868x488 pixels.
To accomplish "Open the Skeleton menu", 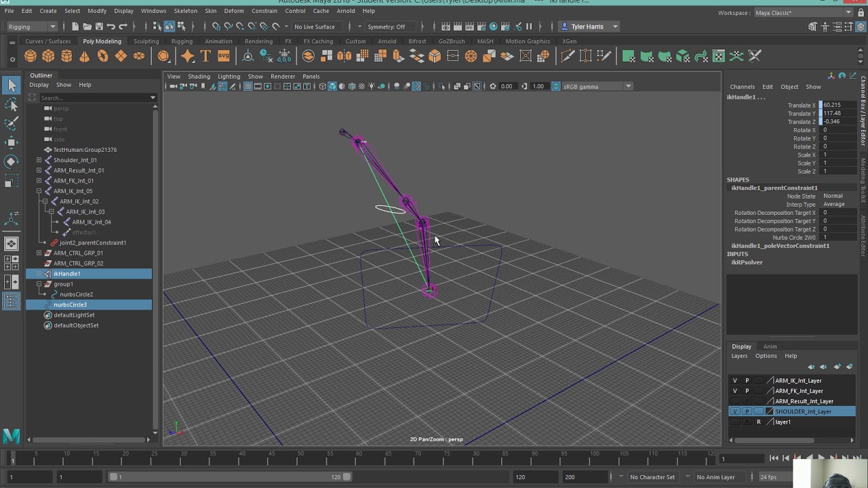I will click(x=185, y=10).
